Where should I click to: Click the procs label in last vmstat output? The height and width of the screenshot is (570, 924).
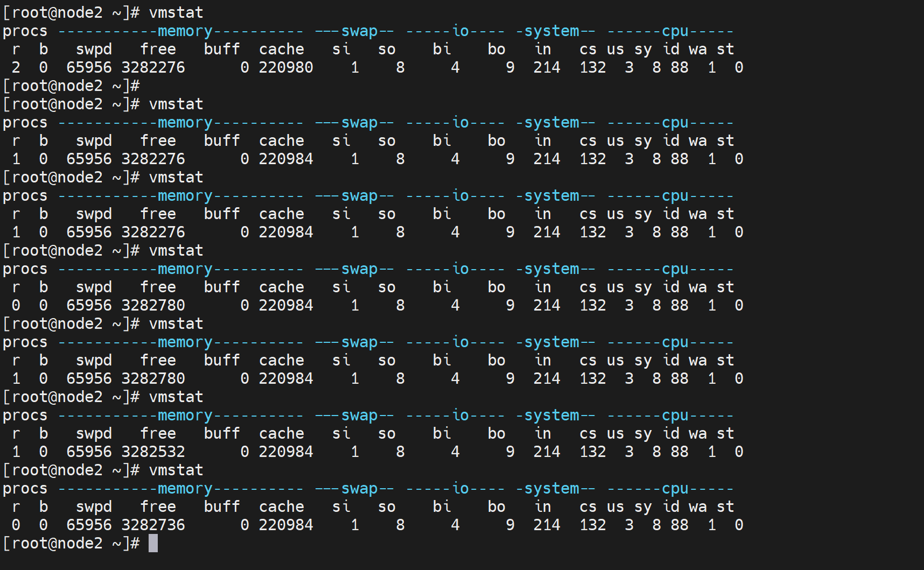[x=25, y=489]
